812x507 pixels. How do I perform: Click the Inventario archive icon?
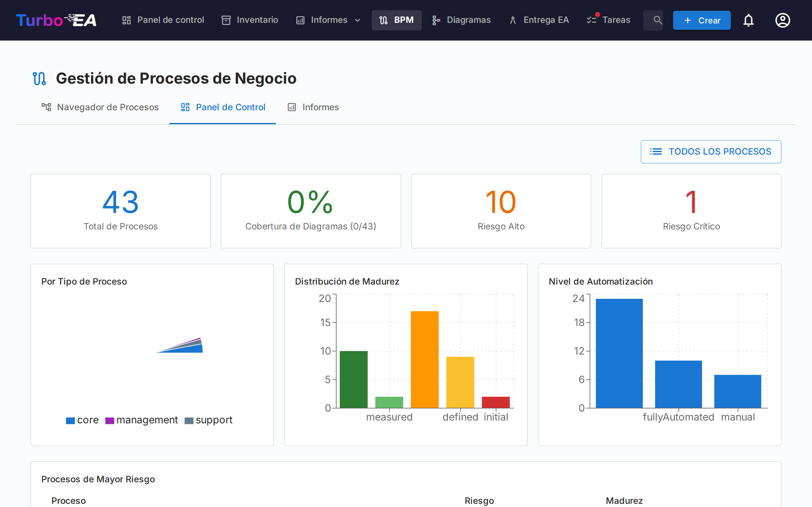coord(226,20)
